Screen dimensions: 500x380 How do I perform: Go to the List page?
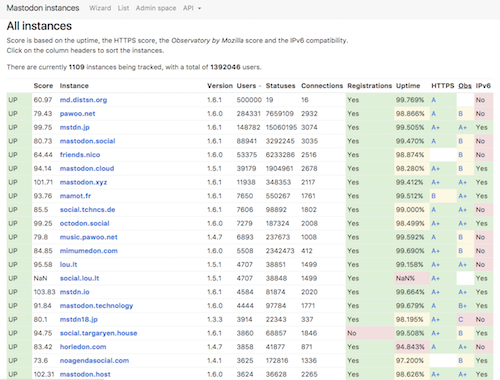(123, 8)
